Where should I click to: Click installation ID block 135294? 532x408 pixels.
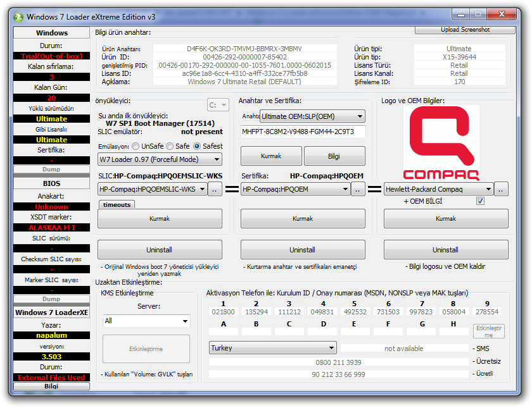click(x=256, y=312)
